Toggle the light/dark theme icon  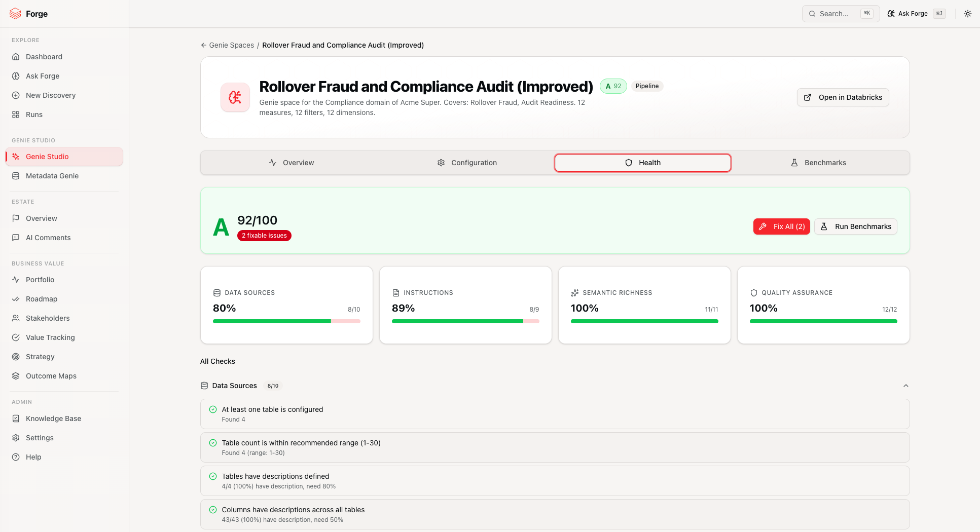(x=968, y=14)
